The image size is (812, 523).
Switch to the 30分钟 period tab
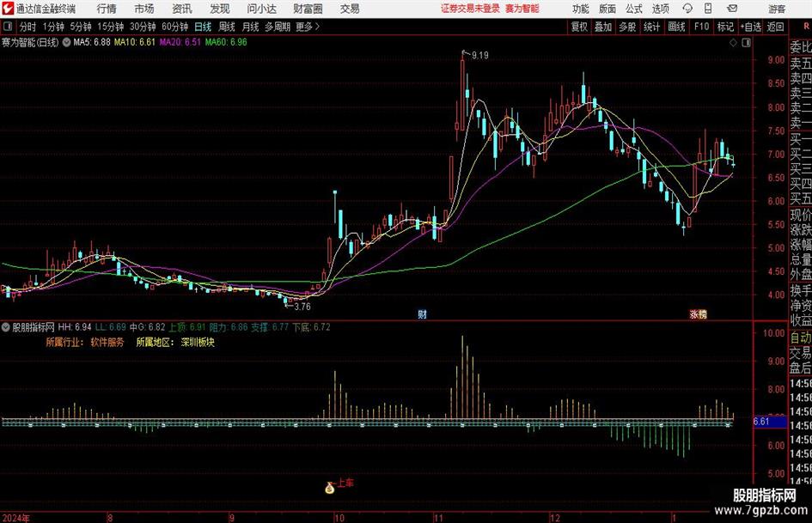[x=143, y=27]
